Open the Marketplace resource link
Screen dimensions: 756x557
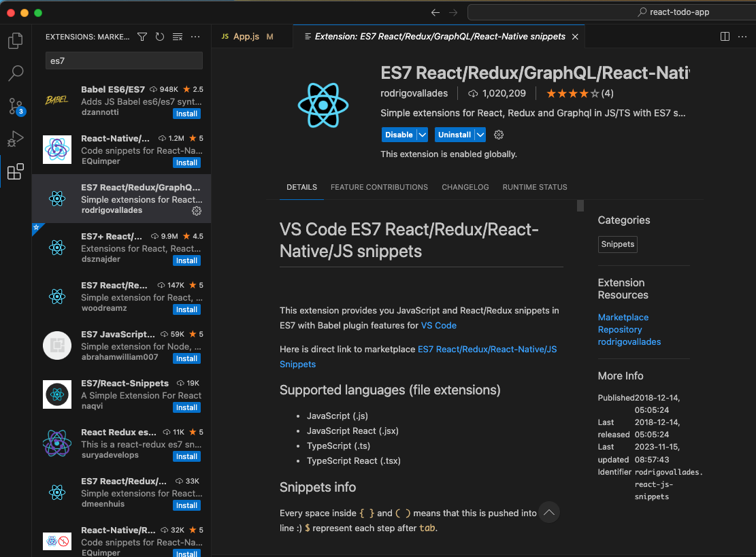(x=623, y=317)
